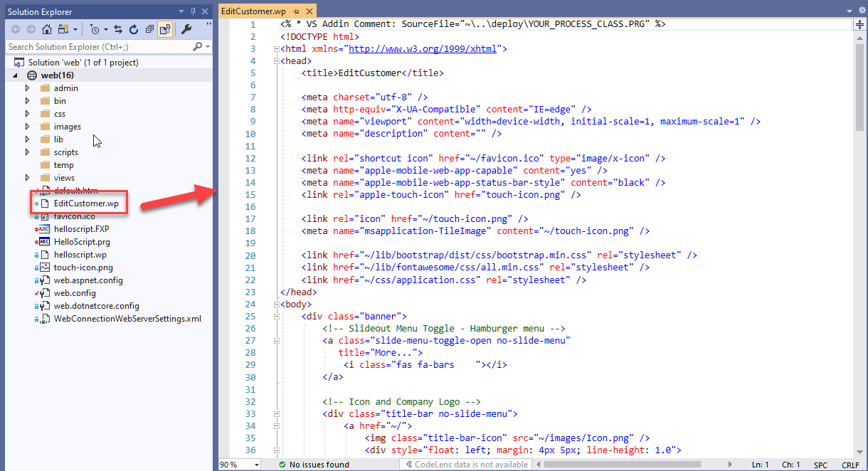The width and height of the screenshot is (868, 471).
Task: Focus the Search Solution Explorer field
Action: pyautogui.click(x=99, y=47)
